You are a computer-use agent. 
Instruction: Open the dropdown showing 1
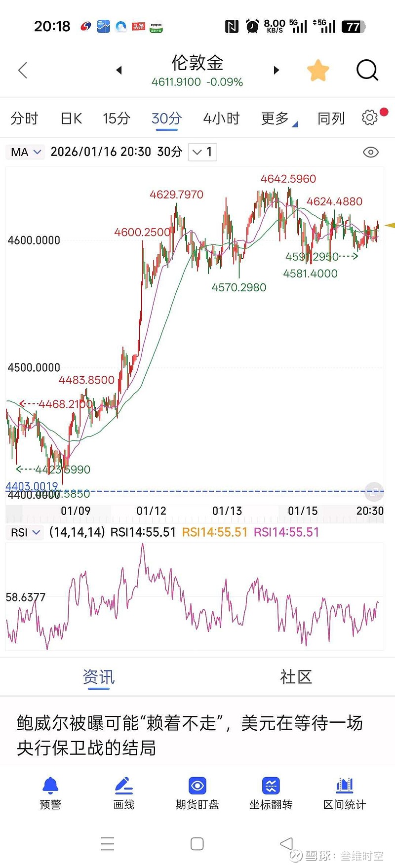(x=202, y=152)
